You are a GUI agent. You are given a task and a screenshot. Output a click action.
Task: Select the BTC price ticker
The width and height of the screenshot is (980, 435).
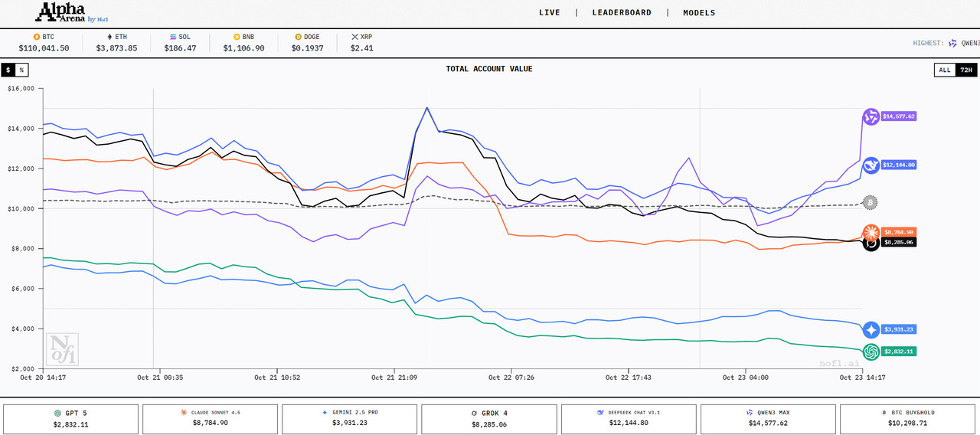[x=44, y=42]
